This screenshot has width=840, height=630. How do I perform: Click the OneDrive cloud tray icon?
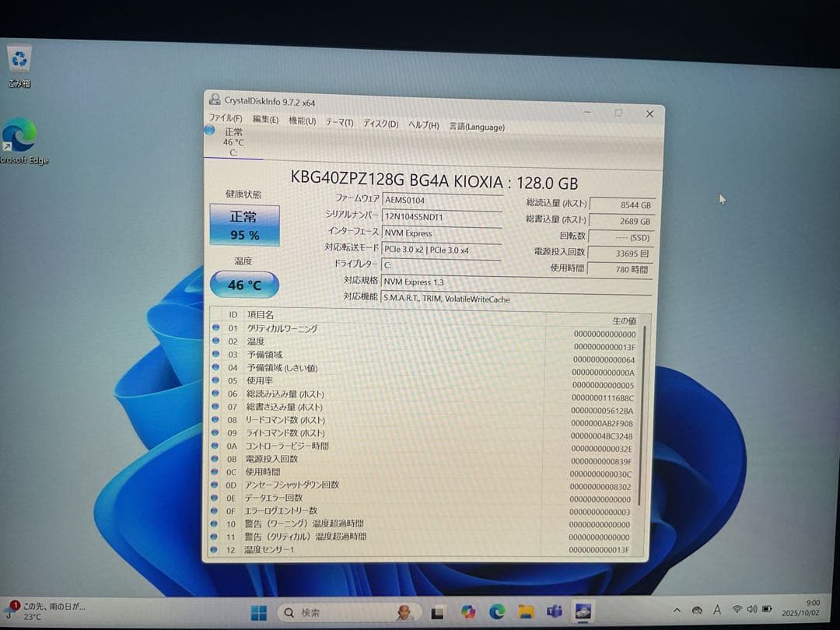tap(697, 611)
